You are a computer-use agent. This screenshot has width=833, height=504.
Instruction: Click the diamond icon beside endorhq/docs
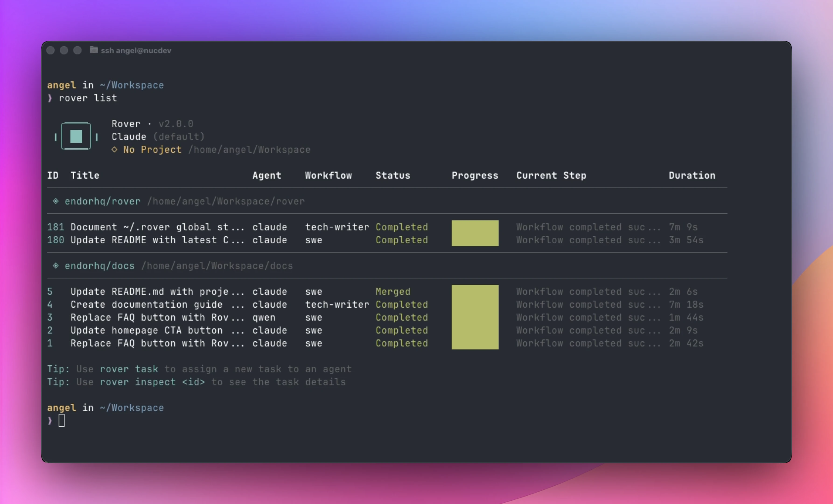(56, 266)
